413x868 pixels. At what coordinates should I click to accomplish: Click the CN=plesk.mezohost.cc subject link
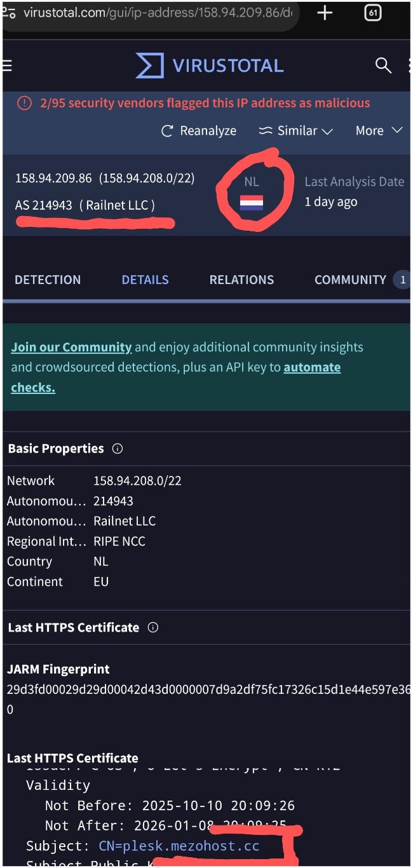(x=179, y=846)
